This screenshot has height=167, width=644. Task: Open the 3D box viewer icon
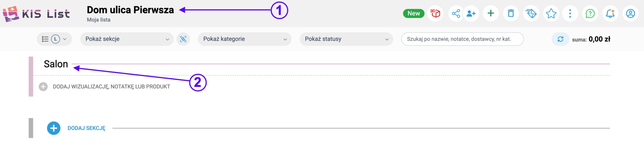[x=435, y=14]
